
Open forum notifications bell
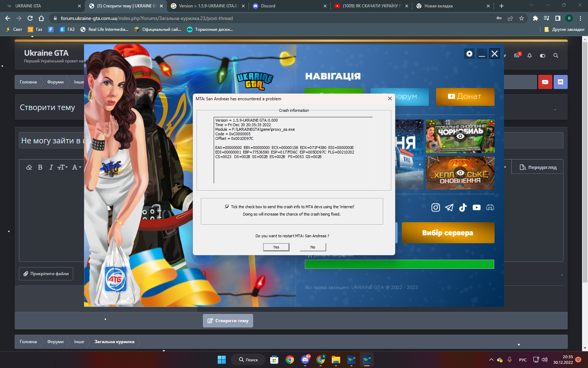(530, 55)
